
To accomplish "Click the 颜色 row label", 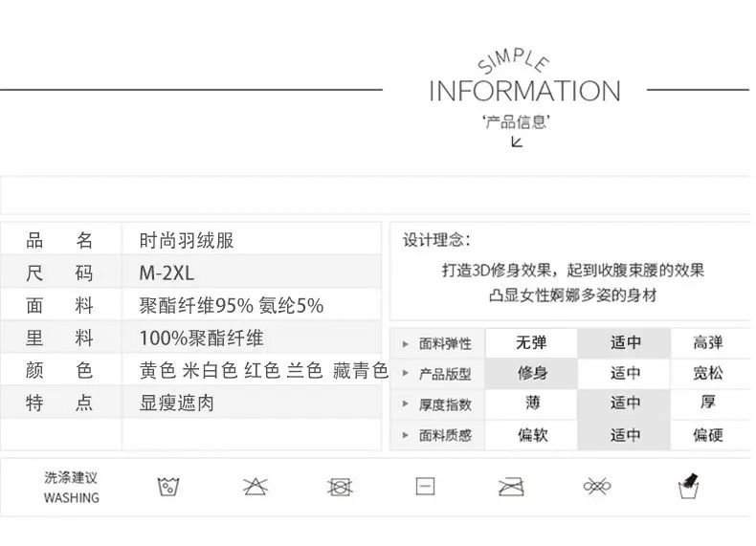I will click(58, 370).
